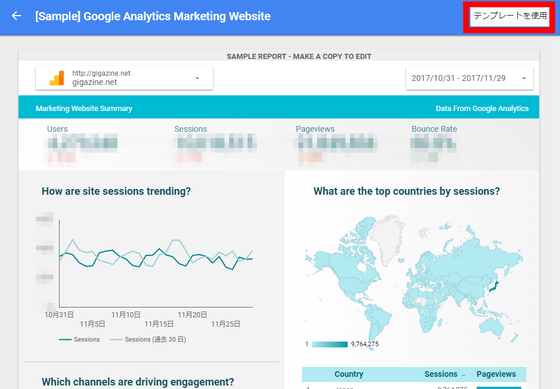Image resolution: width=560 pixels, height=389 pixels.
Task: Select the Pageviews scorecard
Action: [336, 145]
